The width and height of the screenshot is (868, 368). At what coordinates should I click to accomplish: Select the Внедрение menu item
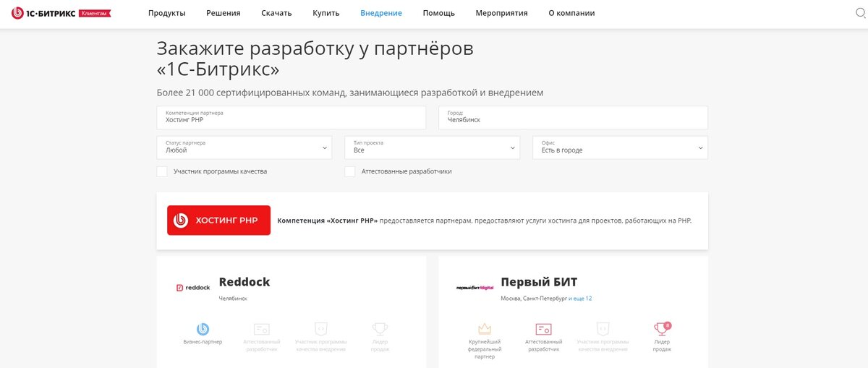(381, 13)
